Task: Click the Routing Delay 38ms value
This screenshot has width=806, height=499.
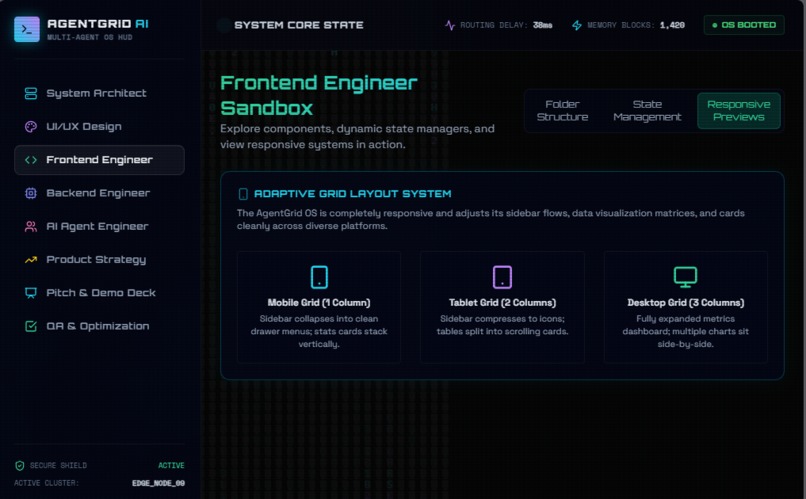Action: (542, 25)
